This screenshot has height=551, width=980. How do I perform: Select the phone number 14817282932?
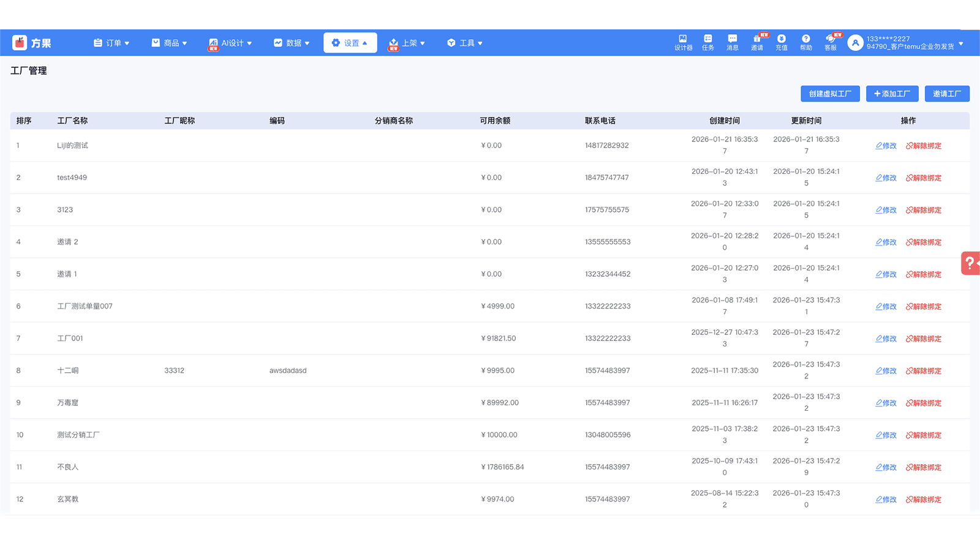click(607, 145)
